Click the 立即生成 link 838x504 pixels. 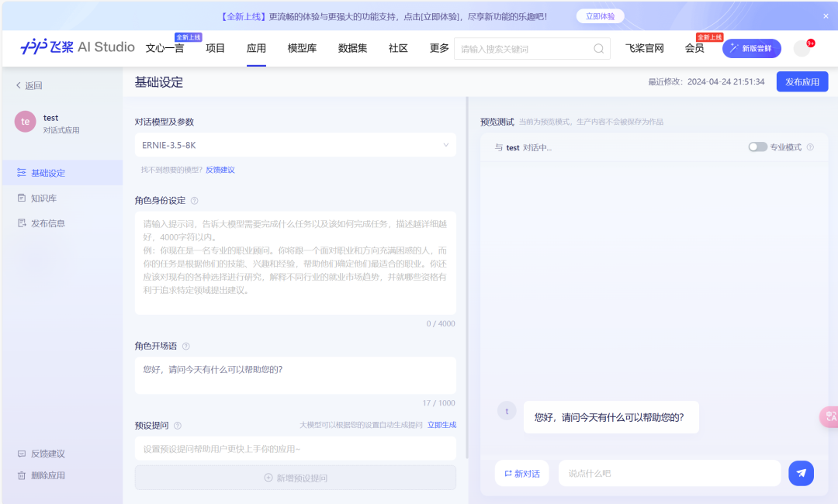click(x=442, y=425)
